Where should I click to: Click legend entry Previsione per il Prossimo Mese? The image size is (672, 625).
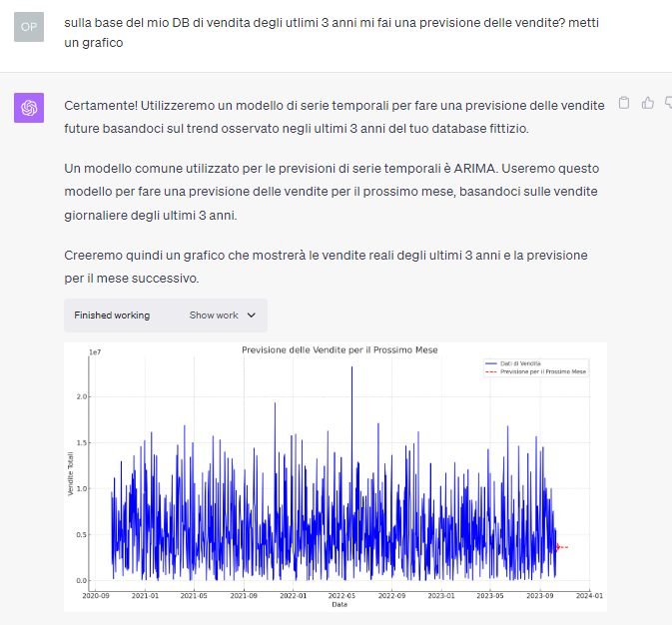tap(536, 371)
